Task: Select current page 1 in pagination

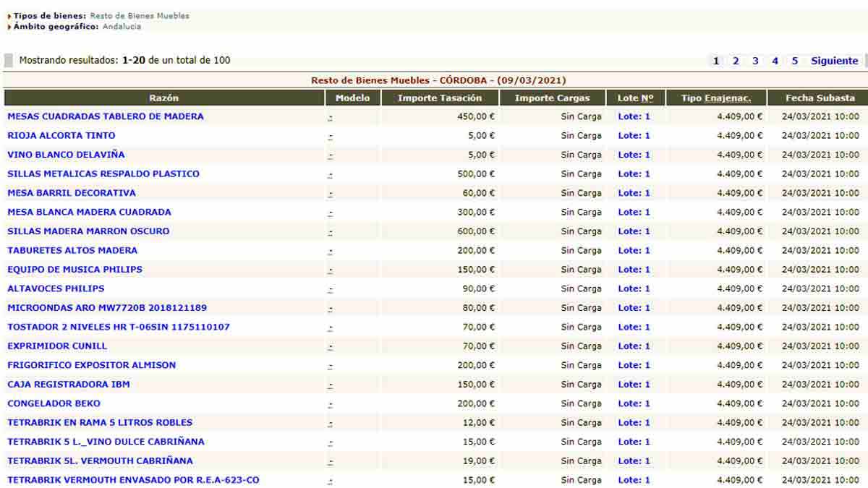Action: pyautogui.click(x=716, y=61)
